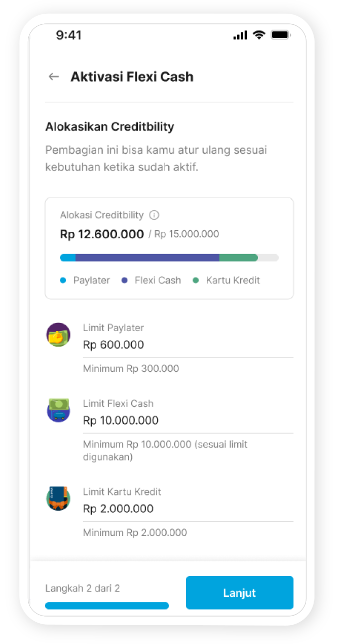
Task: Edit the Limit Kartu Kredit amount field
Action: 187,509
